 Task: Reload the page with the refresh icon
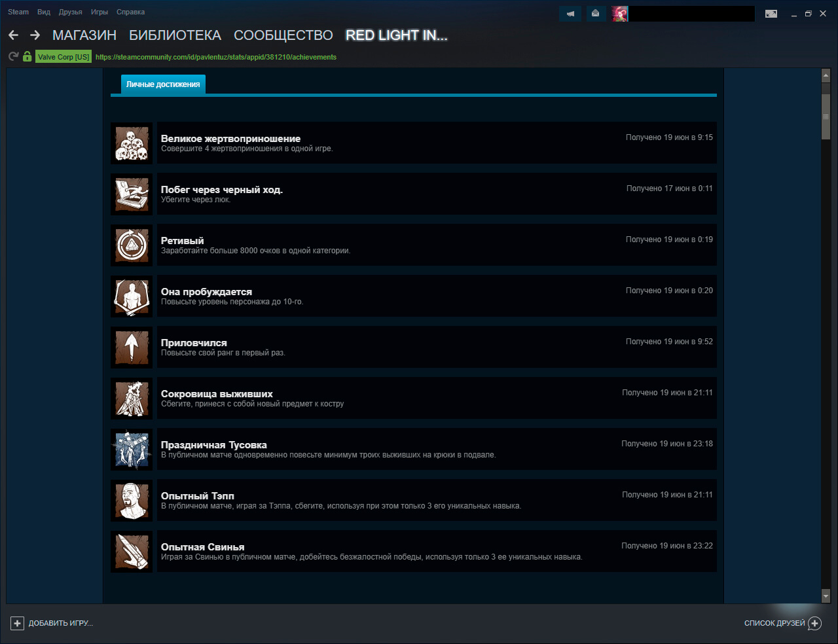click(13, 57)
